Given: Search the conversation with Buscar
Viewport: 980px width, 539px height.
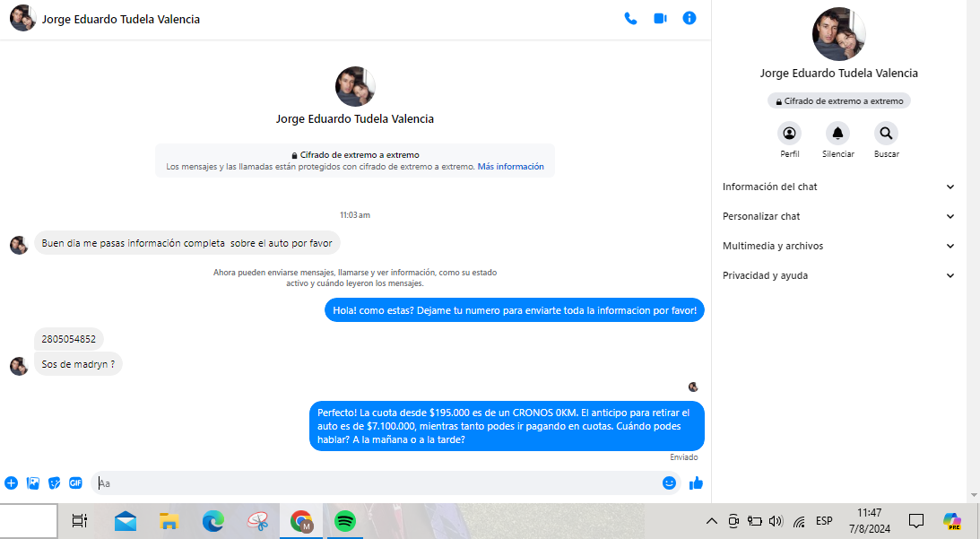Looking at the screenshot, I should click(886, 134).
